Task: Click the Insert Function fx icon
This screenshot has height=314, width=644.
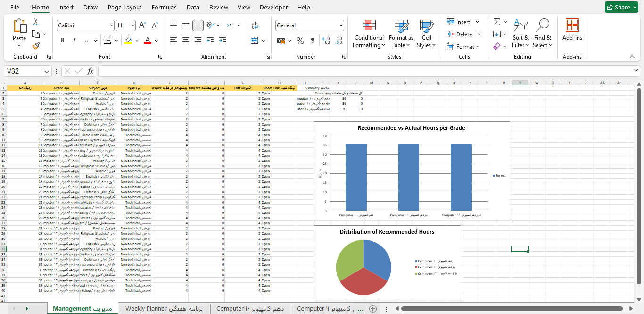Action: pos(91,71)
